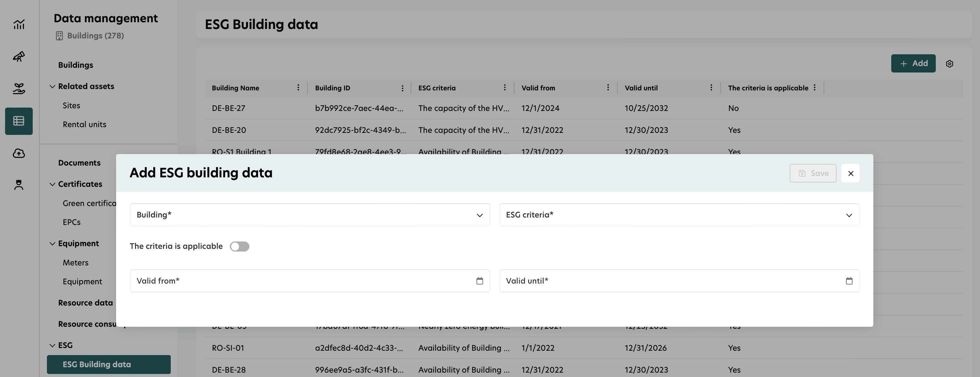Click the buildings icon next to Buildings (278)
Viewport: 980px width, 377px height.
59,35
